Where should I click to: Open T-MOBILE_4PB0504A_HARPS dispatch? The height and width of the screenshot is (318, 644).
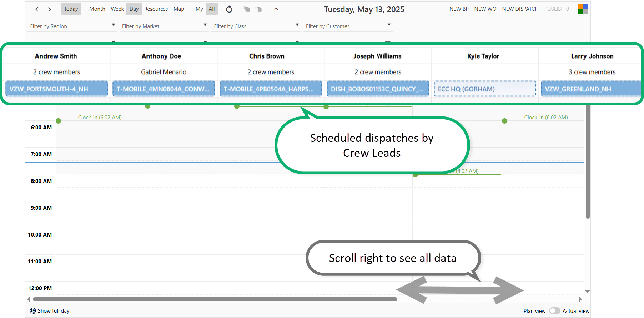[x=271, y=89]
